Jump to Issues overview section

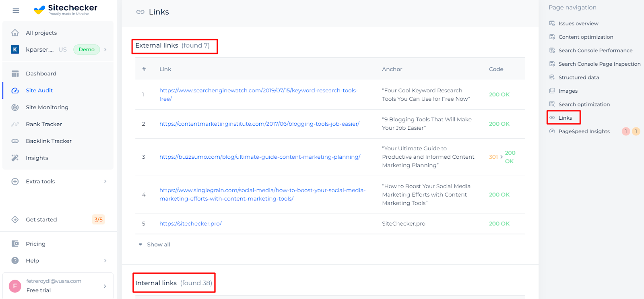(578, 23)
